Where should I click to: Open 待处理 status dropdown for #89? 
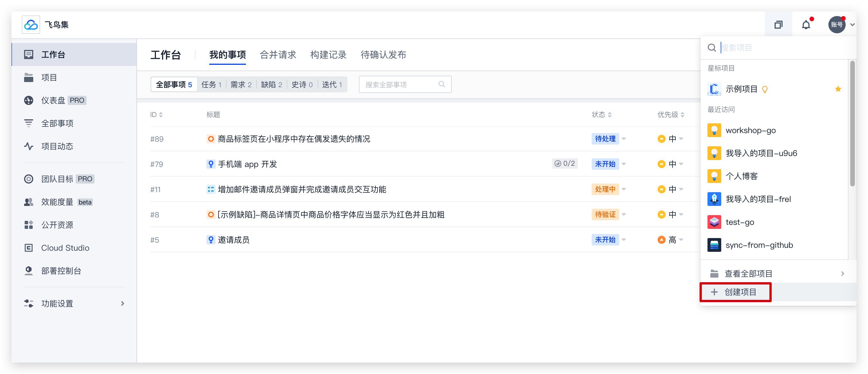pos(609,139)
